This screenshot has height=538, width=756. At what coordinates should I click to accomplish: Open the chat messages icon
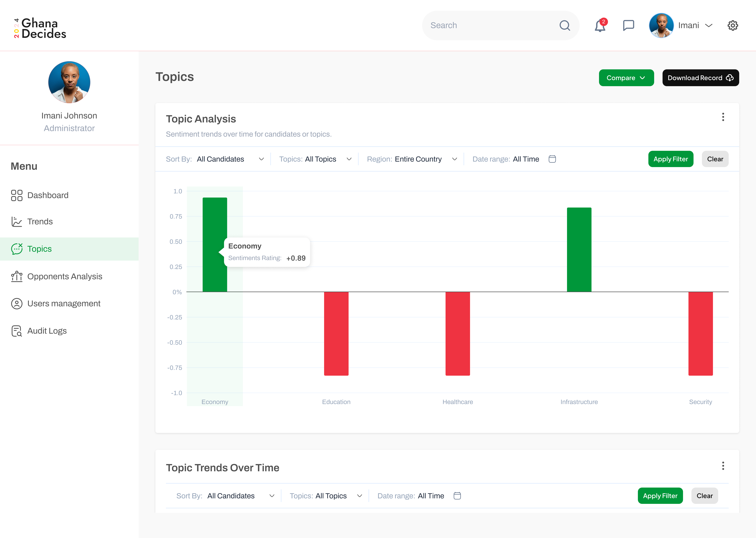click(628, 26)
